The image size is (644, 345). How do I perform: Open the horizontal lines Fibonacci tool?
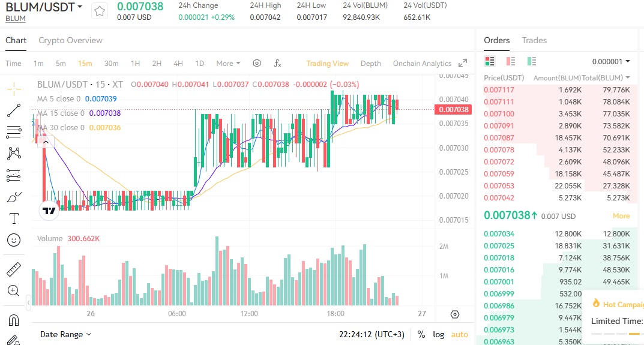point(14,132)
